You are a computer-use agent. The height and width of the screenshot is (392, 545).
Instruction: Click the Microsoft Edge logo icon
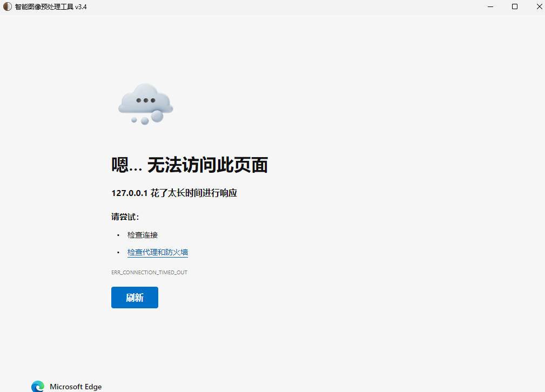(x=37, y=387)
